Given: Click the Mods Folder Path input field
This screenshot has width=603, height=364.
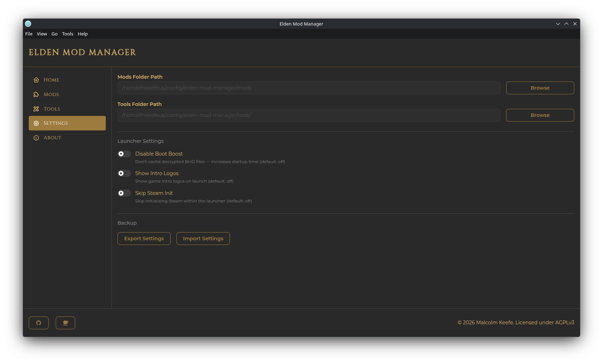Looking at the screenshot, I should tap(309, 88).
